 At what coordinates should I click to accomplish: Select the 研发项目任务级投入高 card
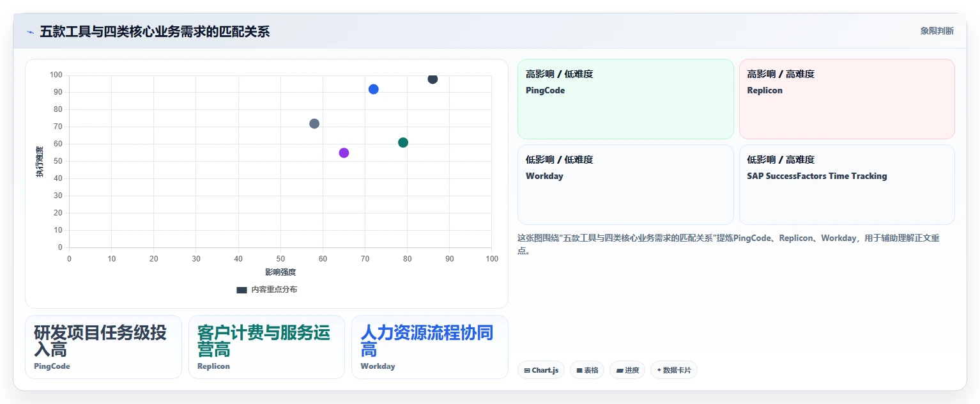pyautogui.click(x=103, y=347)
